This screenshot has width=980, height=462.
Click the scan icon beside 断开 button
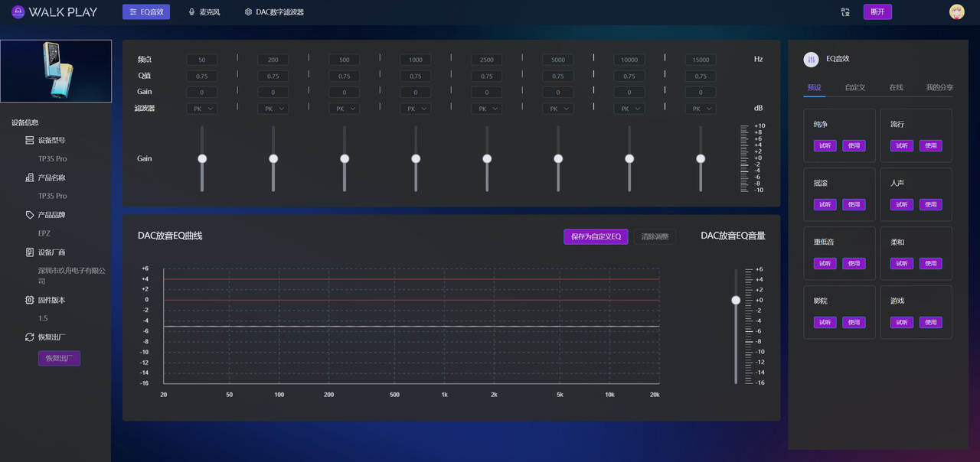coord(845,12)
